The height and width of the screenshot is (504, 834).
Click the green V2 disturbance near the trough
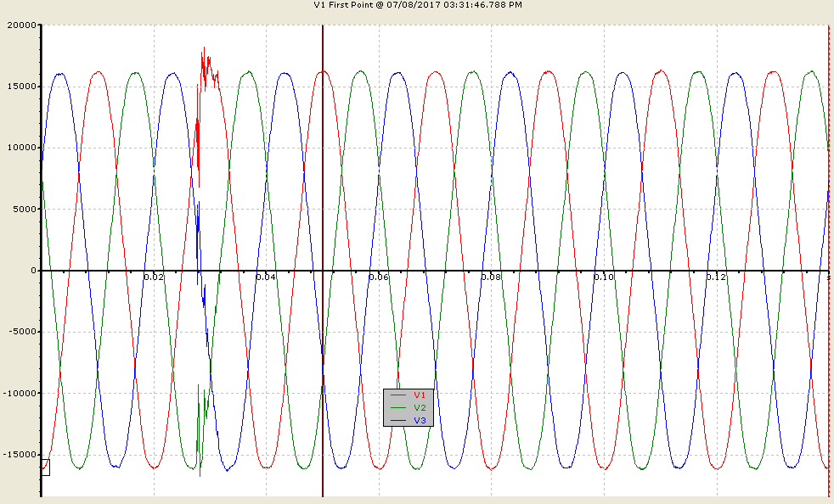point(200,431)
